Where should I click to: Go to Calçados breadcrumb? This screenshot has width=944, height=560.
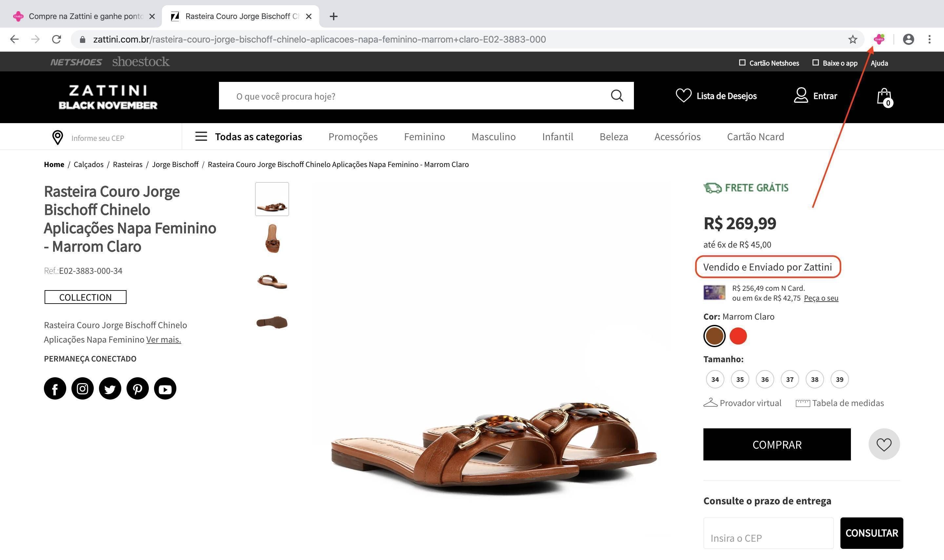(x=88, y=164)
